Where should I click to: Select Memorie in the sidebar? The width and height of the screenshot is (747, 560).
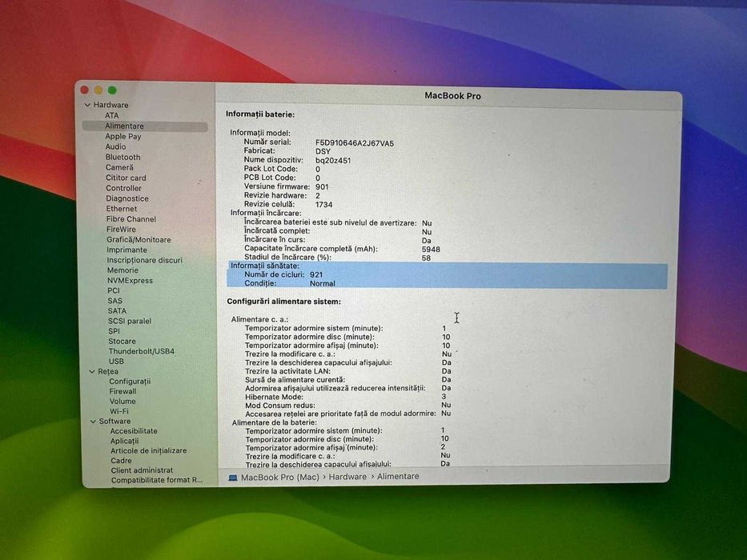[122, 270]
